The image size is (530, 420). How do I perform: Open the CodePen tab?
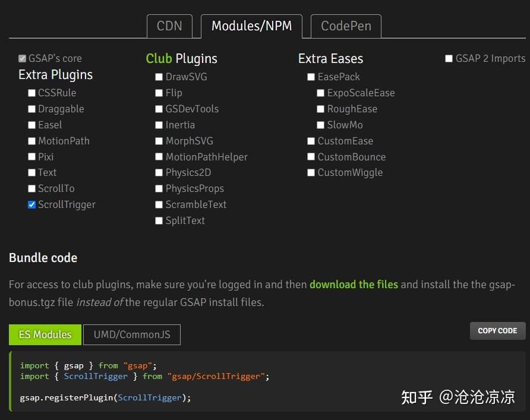click(346, 26)
